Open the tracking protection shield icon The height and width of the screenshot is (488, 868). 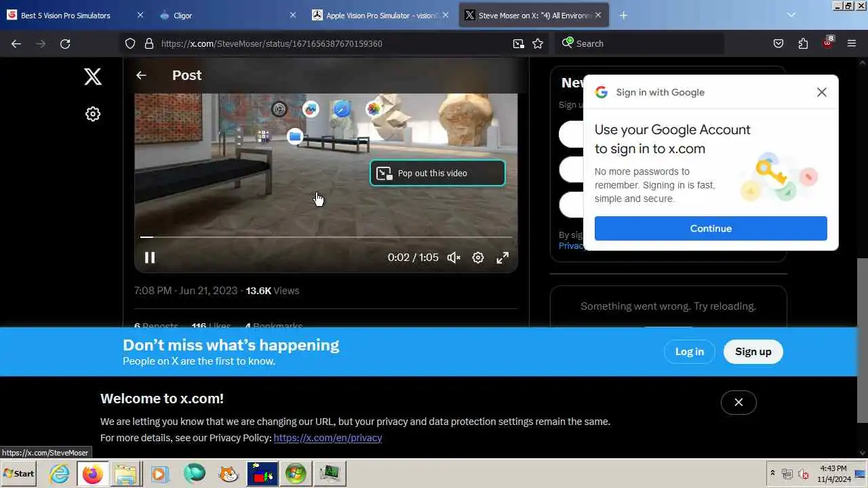(x=130, y=43)
